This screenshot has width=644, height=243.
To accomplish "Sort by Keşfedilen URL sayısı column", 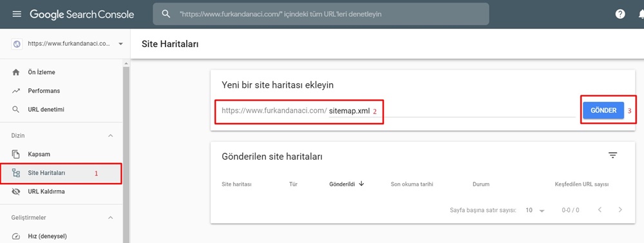I will click(582, 184).
